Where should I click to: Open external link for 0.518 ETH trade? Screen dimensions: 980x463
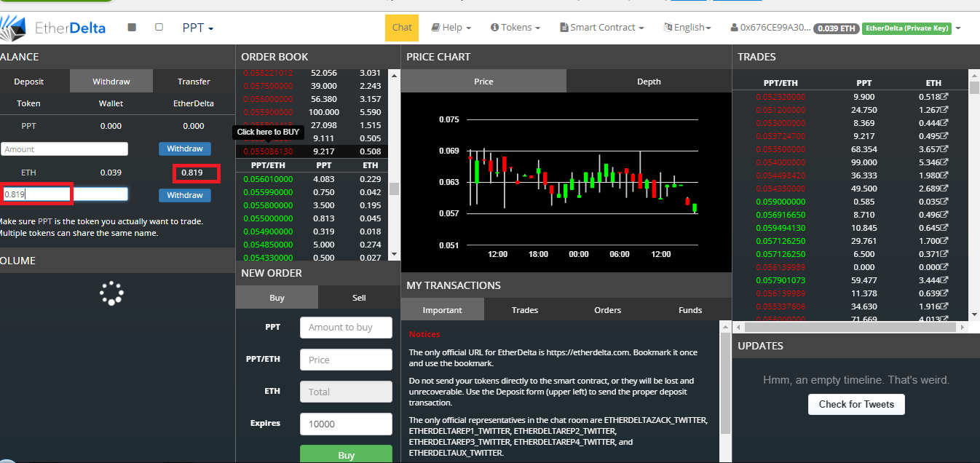pos(944,97)
